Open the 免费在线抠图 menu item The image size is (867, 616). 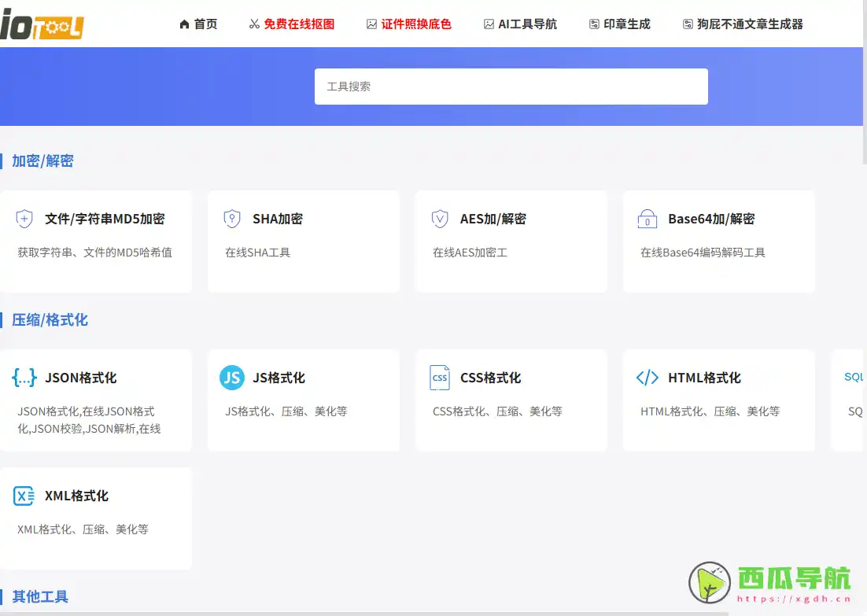pyautogui.click(x=292, y=24)
